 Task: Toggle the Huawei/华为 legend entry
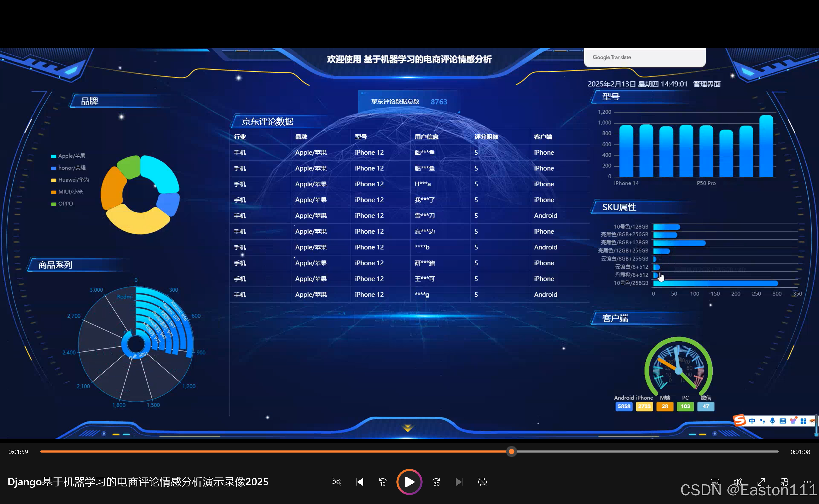point(70,180)
